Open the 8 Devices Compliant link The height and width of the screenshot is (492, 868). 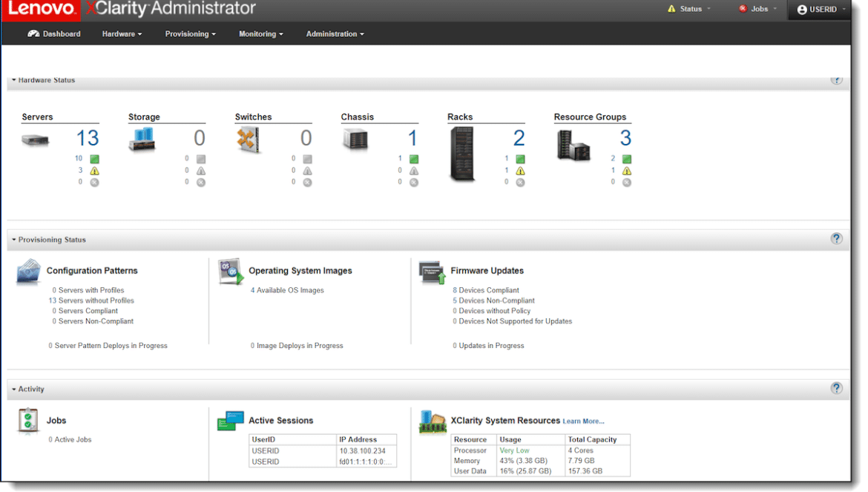click(486, 290)
